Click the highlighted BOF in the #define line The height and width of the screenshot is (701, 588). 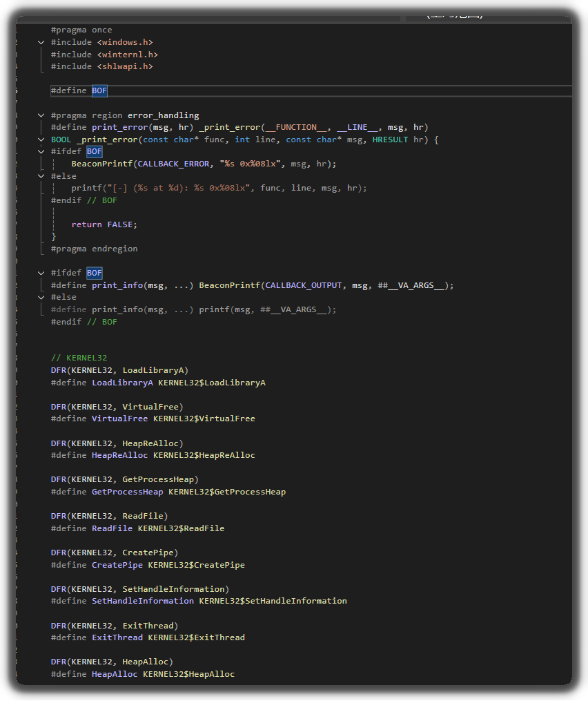pos(99,91)
